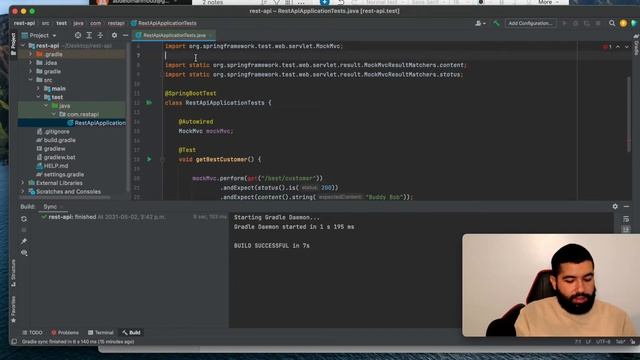The height and width of the screenshot is (360, 640).
Task: Click rest-api breadcrumb in navigation bar
Action: [x=24, y=23]
